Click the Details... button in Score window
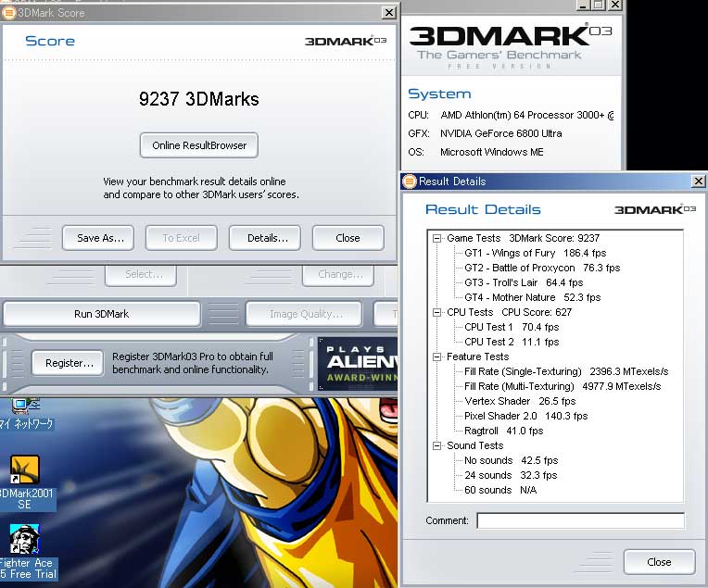 click(x=265, y=238)
